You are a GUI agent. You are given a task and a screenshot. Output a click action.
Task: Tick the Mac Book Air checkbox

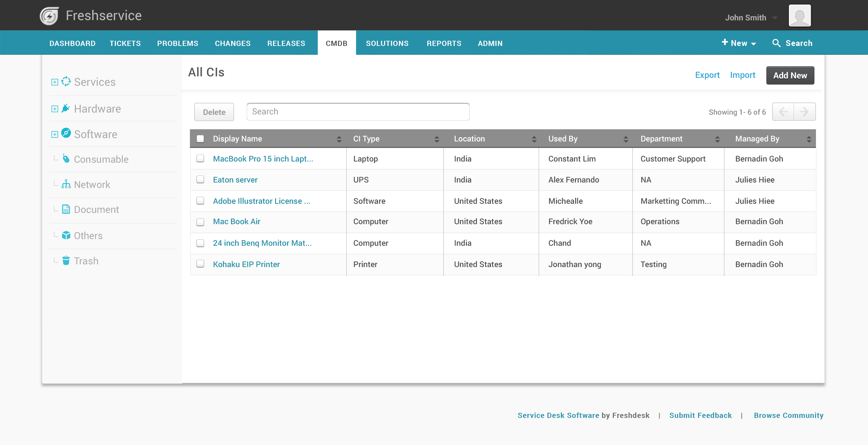click(200, 222)
